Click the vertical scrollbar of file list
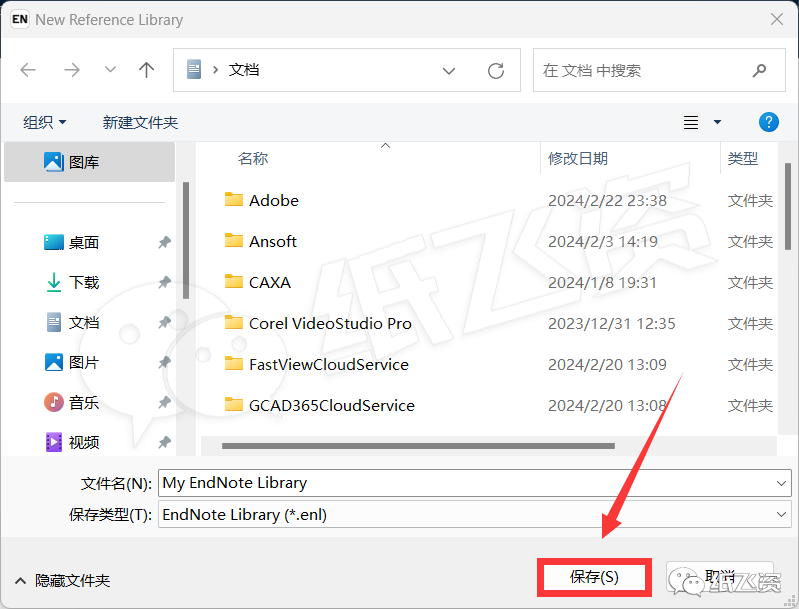Screen dimensions: 799x609 pos(788,206)
